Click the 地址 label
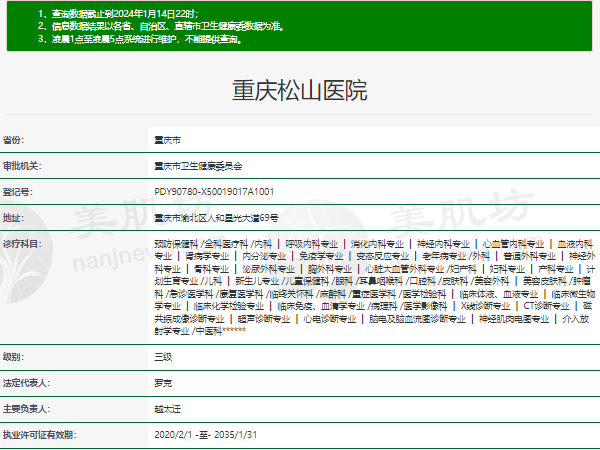 click(13, 218)
